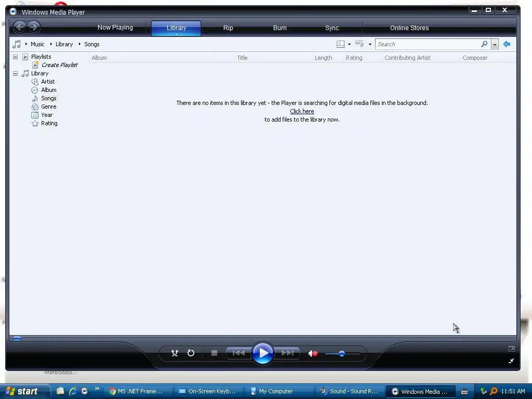Click the seek bar handle
The image size is (532, 399).
[x=17, y=338]
